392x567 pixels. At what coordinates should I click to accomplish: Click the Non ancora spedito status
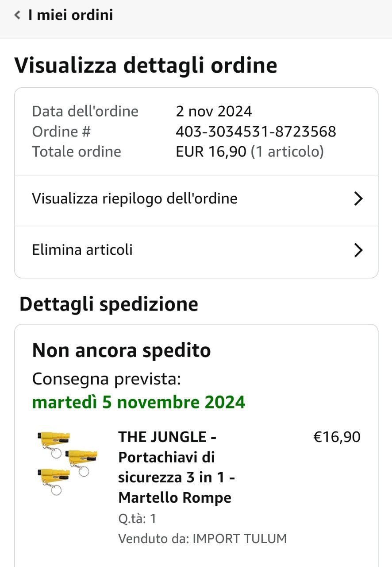[121, 351]
